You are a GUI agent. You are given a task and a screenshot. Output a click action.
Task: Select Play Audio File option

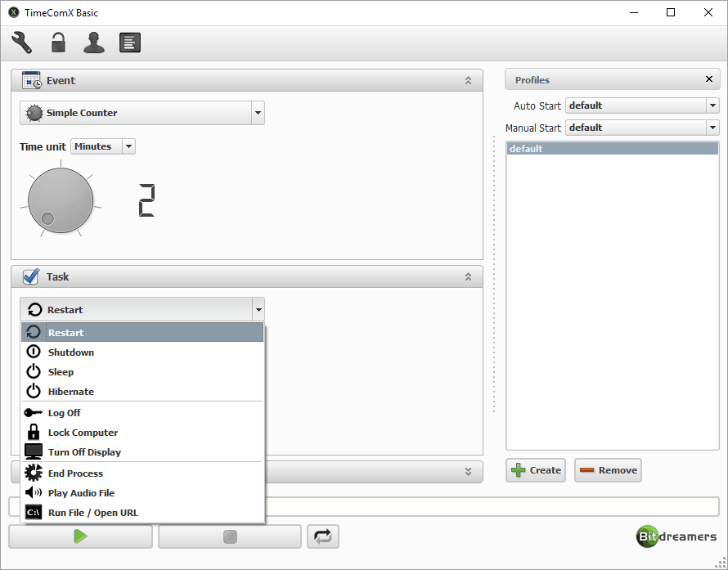(x=142, y=493)
